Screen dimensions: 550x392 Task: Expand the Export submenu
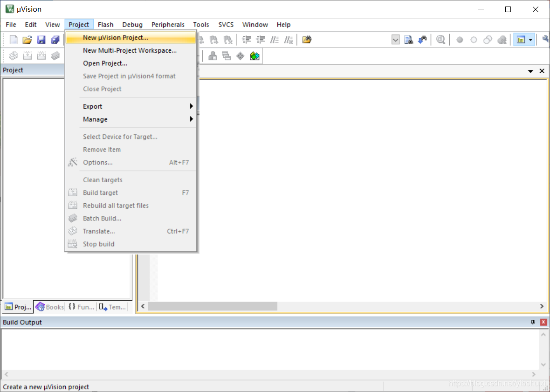(131, 106)
